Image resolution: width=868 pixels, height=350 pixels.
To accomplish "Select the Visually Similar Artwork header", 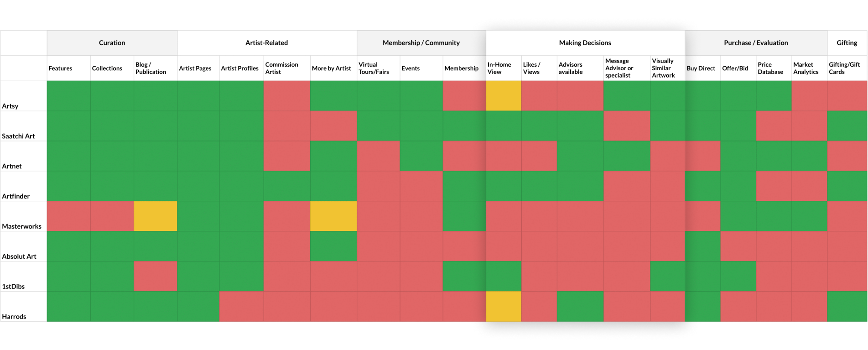I will click(x=667, y=68).
